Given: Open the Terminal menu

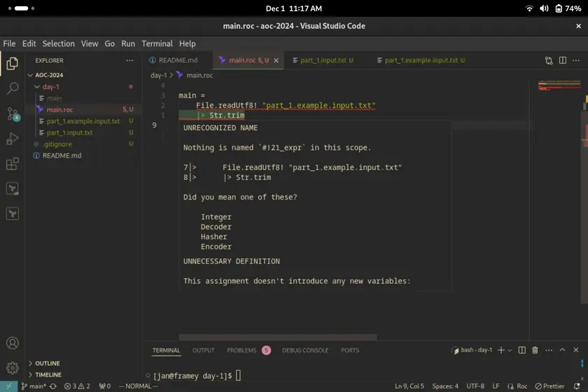Looking at the screenshot, I should tap(157, 43).
